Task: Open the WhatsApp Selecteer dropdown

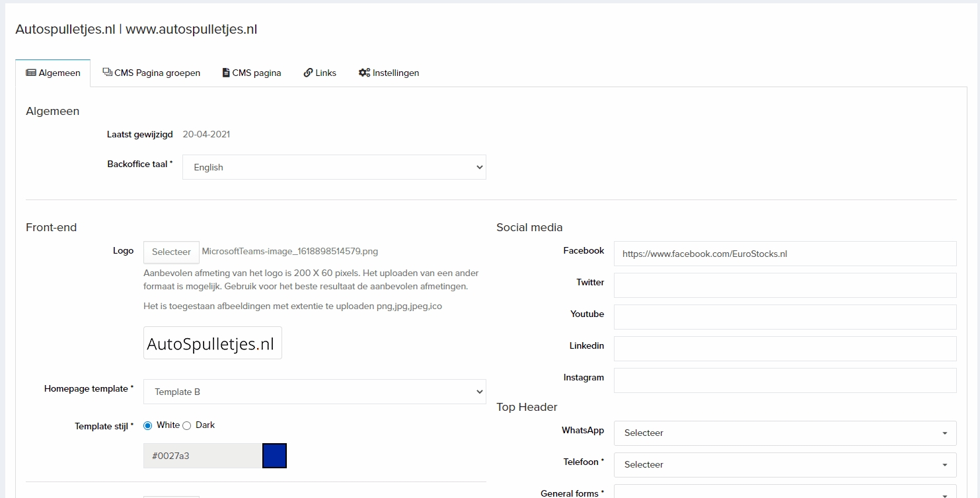Action: tap(785, 433)
